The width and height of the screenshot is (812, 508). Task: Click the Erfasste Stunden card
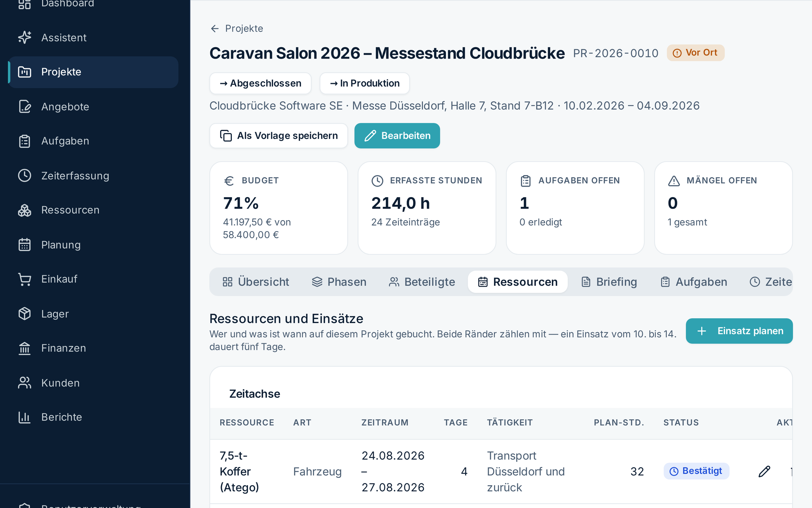pyautogui.click(x=427, y=208)
